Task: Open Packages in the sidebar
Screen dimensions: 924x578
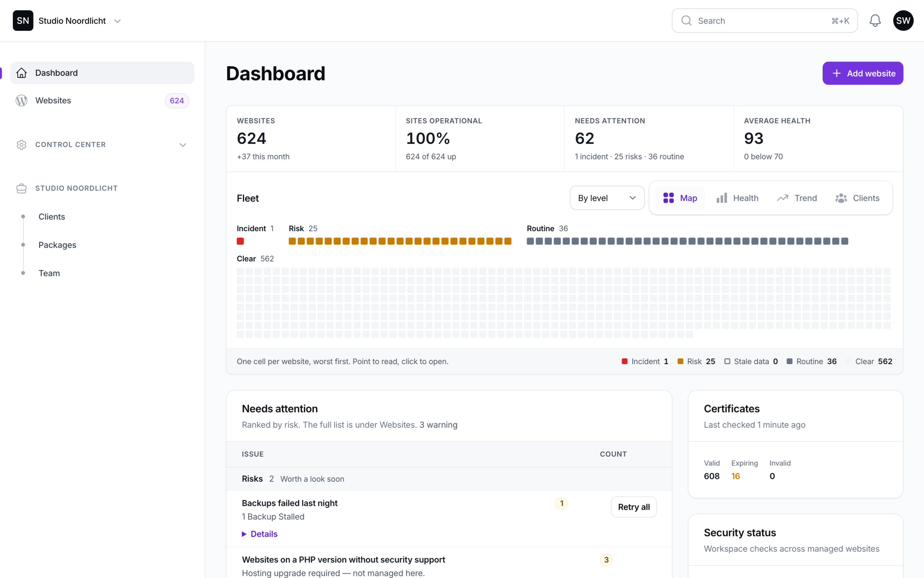Action: pyautogui.click(x=57, y=245)
